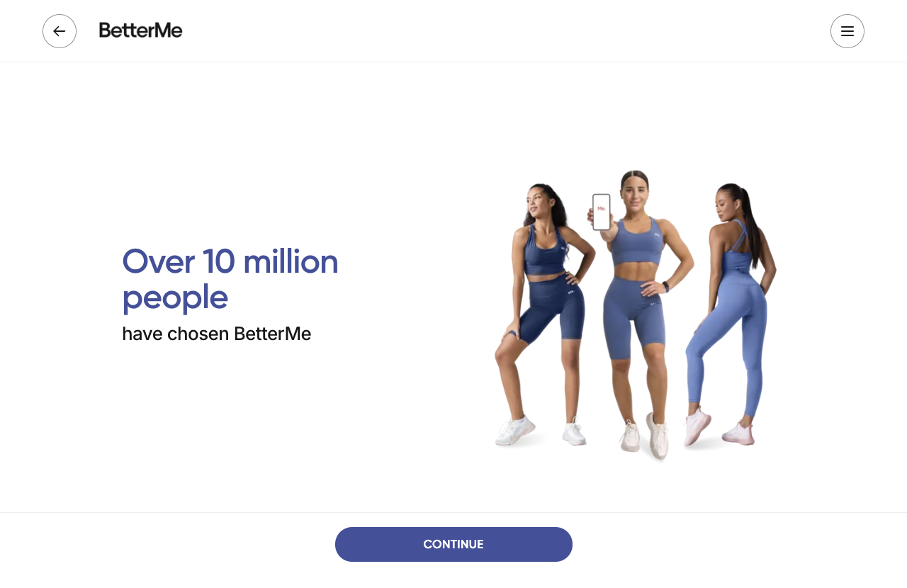Open the hamburger menu
The width and height of the screenshot is (907, 588).
pos(847,31)
